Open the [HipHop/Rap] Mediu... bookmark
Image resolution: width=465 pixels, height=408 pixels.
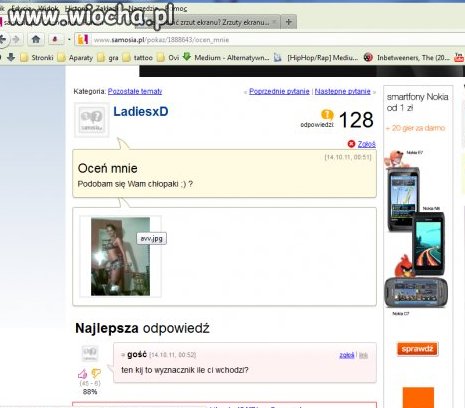pyautogui.click(x=316, y=58)
